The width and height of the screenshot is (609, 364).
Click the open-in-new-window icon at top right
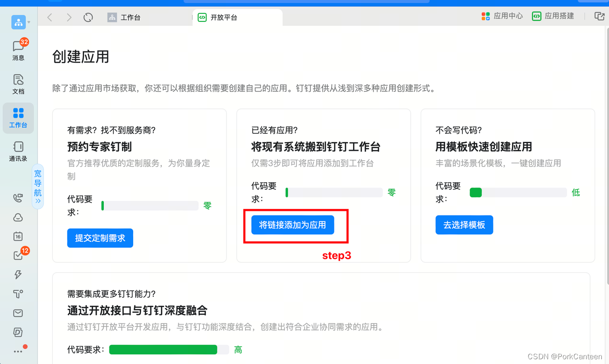pos(599,16)
